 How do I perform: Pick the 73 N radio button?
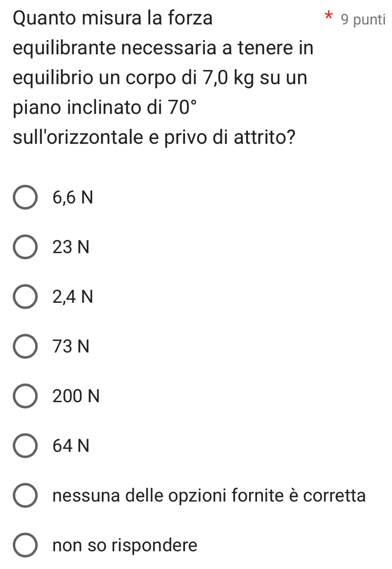[25, 347]
